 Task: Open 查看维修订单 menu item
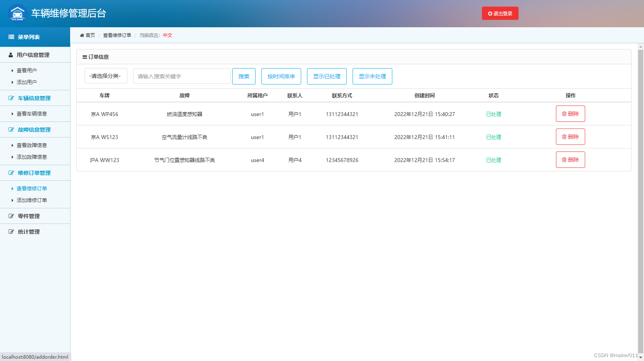pyautogui.click(x=32, y=188)
